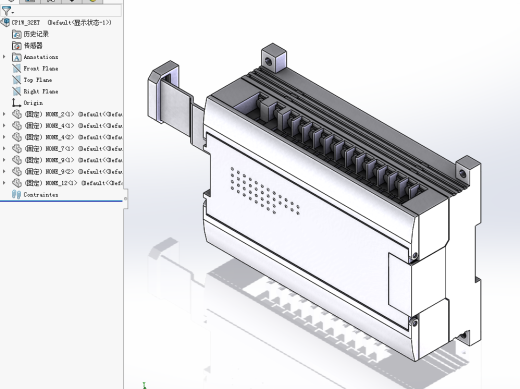Viewport: 520px width, 389px height.
Task: Click the PLC module 3D model
Action: 315,203
